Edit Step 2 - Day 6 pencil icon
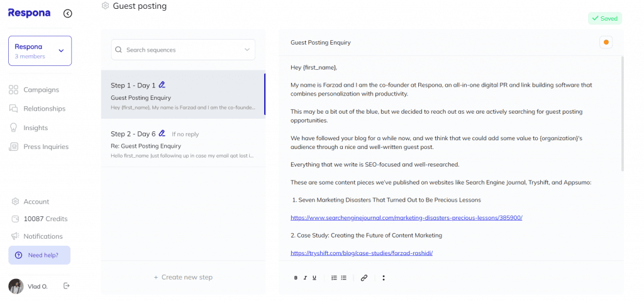The height and width of the screenshot is (301, 644). click(162, 133)
